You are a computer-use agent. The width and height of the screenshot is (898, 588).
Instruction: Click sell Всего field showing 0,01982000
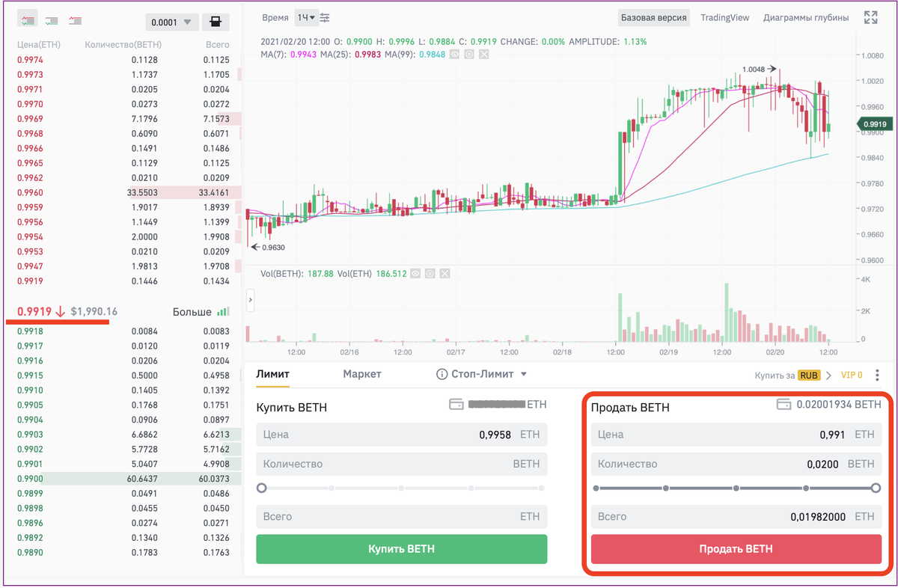736,516
